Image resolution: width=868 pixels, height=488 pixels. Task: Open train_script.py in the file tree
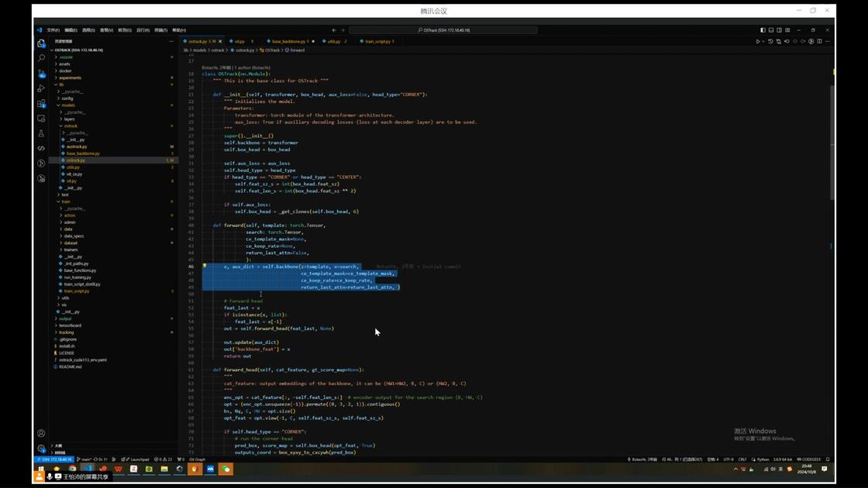coord(113,291)
